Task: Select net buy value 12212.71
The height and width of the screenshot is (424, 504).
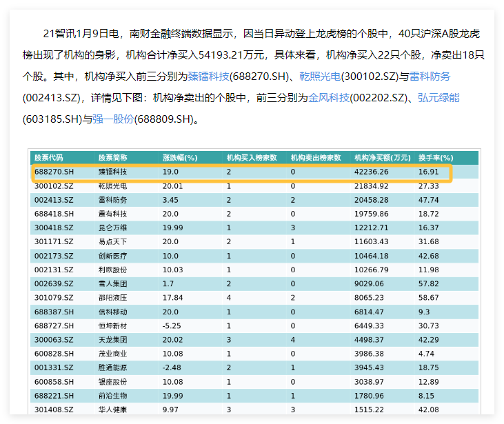Action: point(371,228)
